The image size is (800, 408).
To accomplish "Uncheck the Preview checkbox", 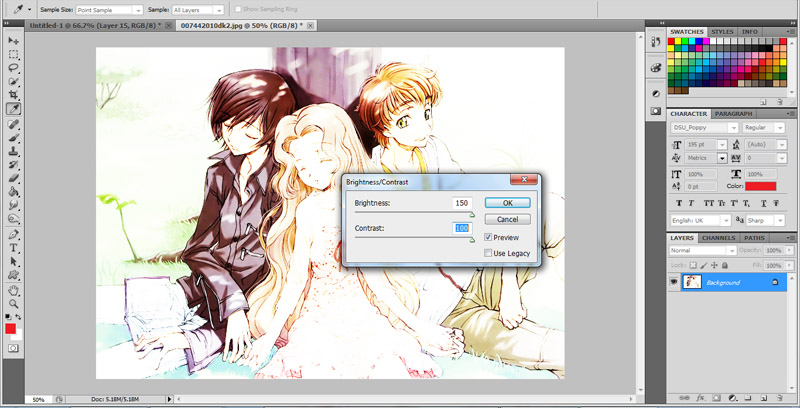I will coord(488,237).
